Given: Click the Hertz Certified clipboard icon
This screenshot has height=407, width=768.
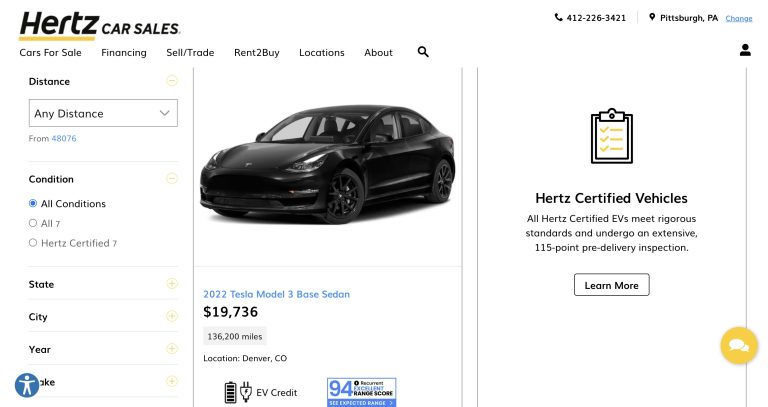Looking at the screenshot, I should [x=612, y=136].
